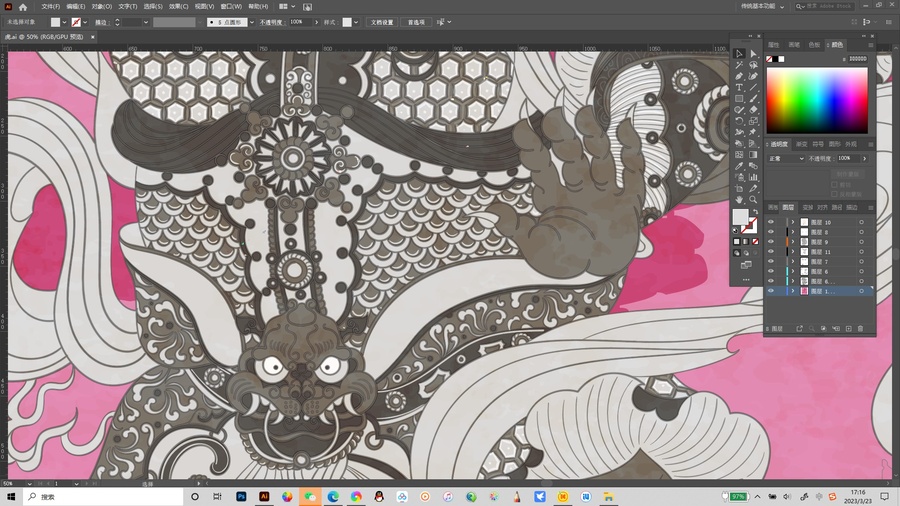Screen dimensions: 900x506
Task: Select the Magic Wand tool
Action: pos(739,65)
